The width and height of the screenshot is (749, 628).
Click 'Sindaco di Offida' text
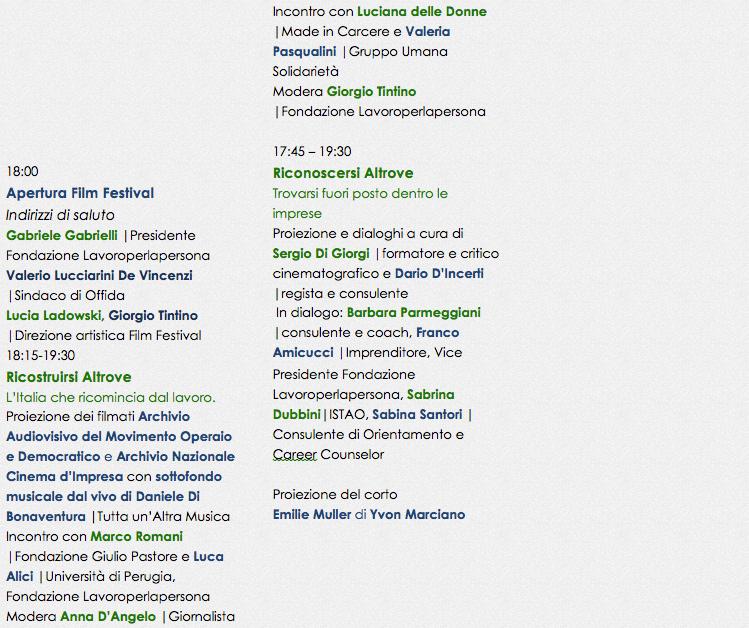[x=70, y=296]
